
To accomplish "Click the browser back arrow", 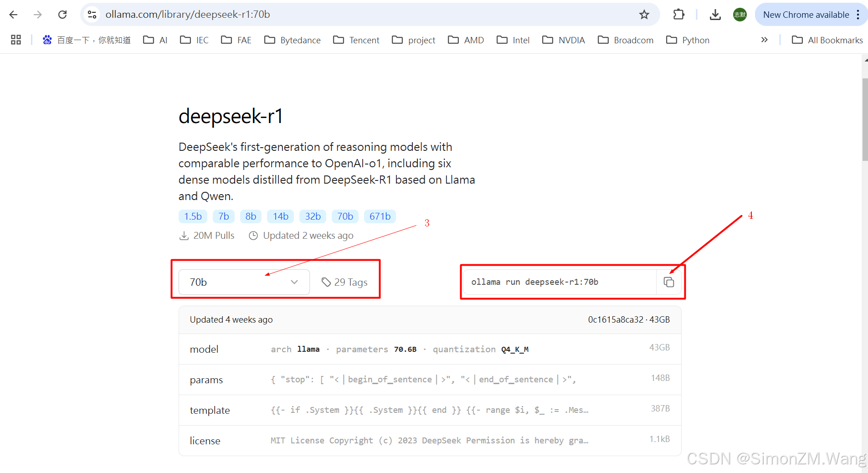I will pyautogui.click(x=14, y=15).
